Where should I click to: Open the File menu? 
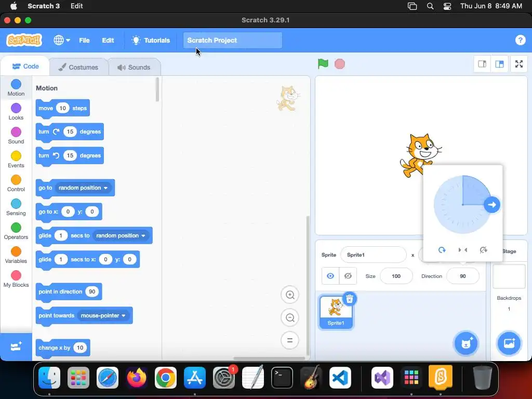[84, 40]
